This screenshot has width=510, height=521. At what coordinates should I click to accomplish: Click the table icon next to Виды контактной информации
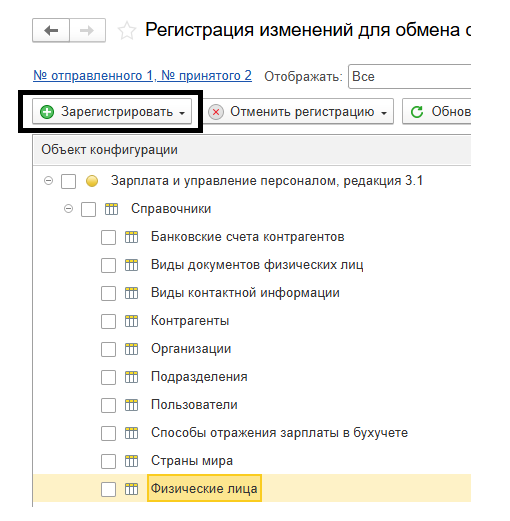131,293
